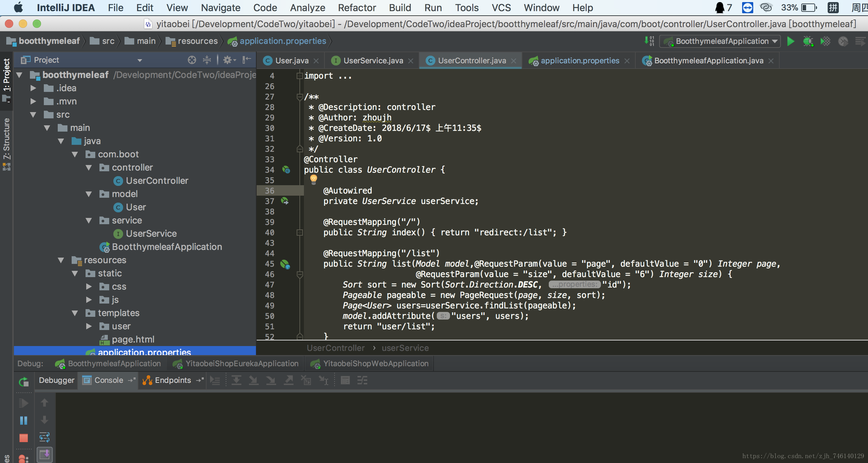Click down stack trace arrow
The height and width of the screenshot is (463, 868).
tap(44, 420)
